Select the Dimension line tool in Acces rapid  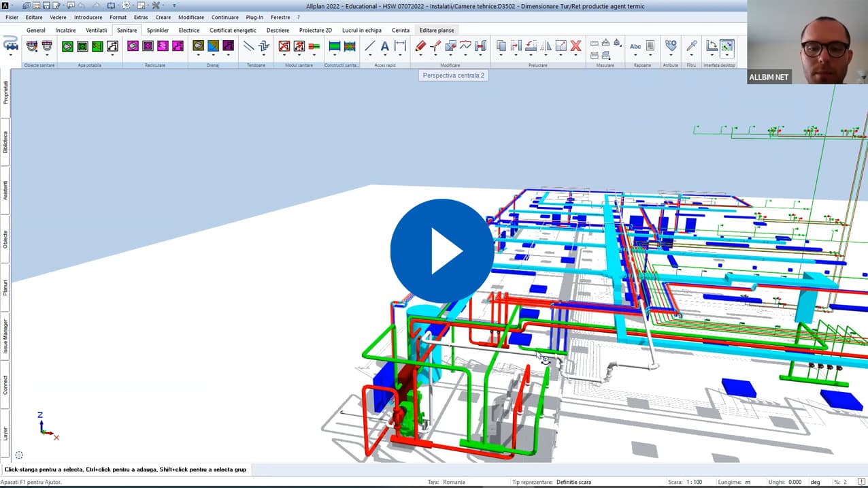[x=400, y=46]
